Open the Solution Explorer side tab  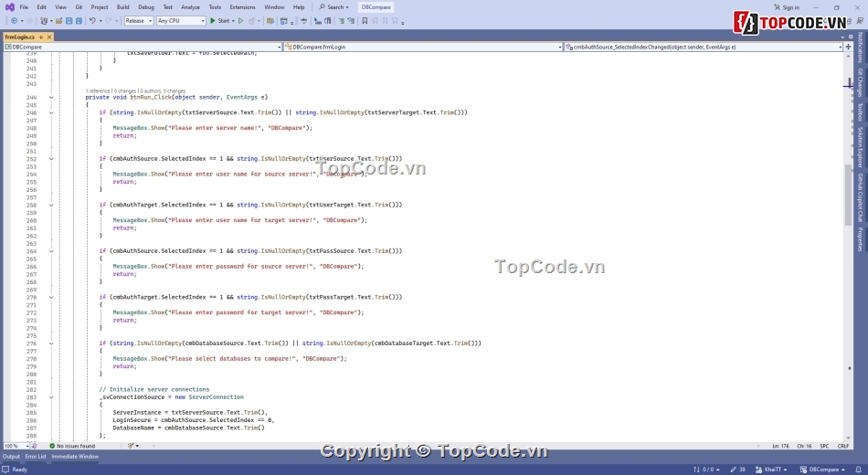coord(861,147)
